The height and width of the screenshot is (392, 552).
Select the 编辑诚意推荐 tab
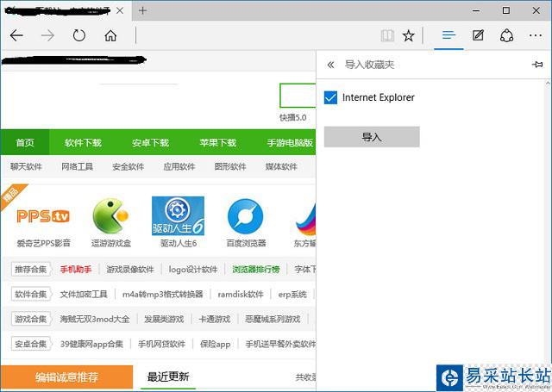tap(66, 376)
